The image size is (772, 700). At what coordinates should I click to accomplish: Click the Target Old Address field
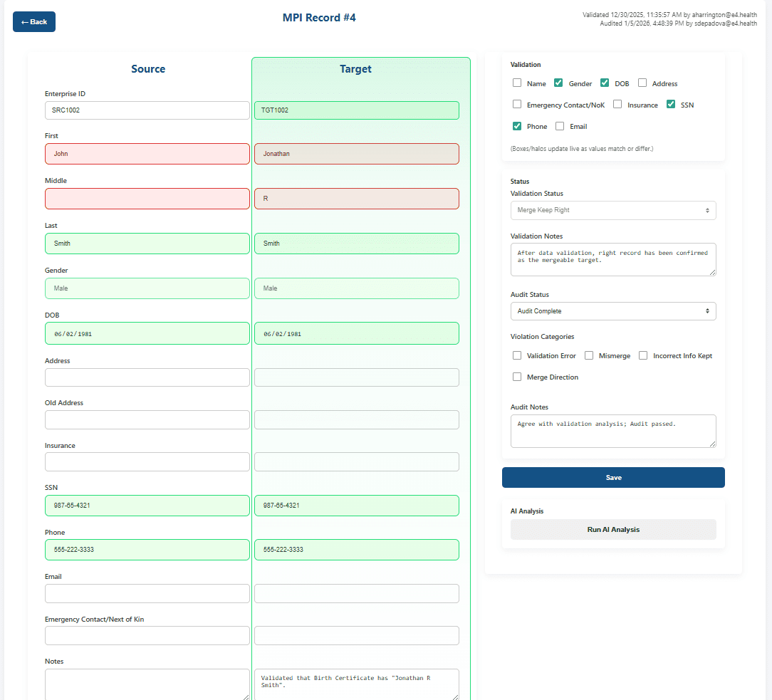357,420
